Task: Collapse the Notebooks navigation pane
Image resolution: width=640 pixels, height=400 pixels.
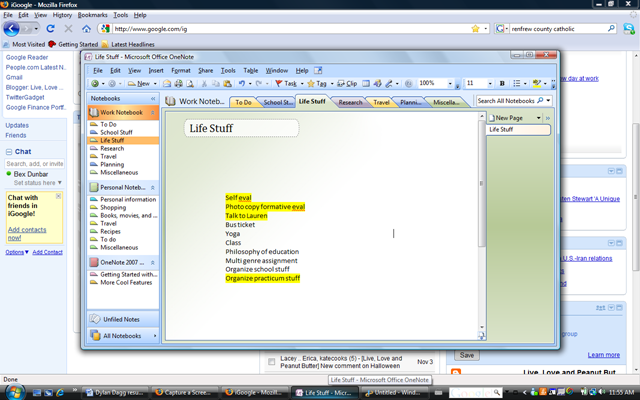Action: 153,98
